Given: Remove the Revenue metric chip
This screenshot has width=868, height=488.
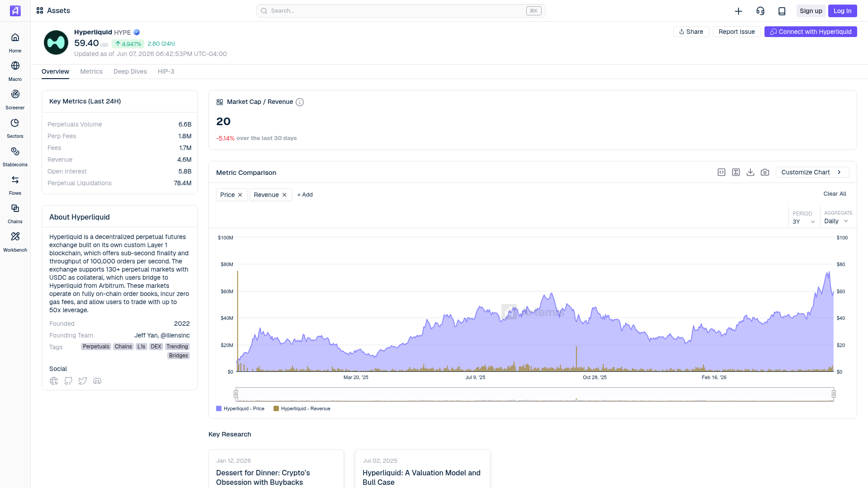Looking at the screenshot, I should (x=284, y=195).
